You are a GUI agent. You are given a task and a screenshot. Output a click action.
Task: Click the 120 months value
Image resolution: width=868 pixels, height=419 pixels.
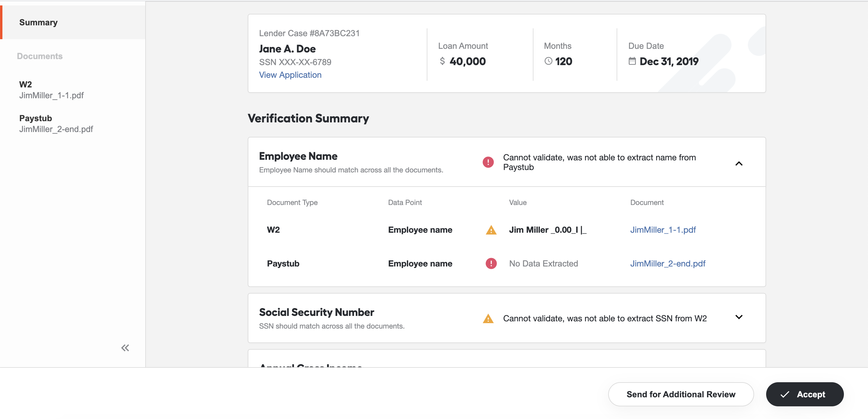pos(563,61)
